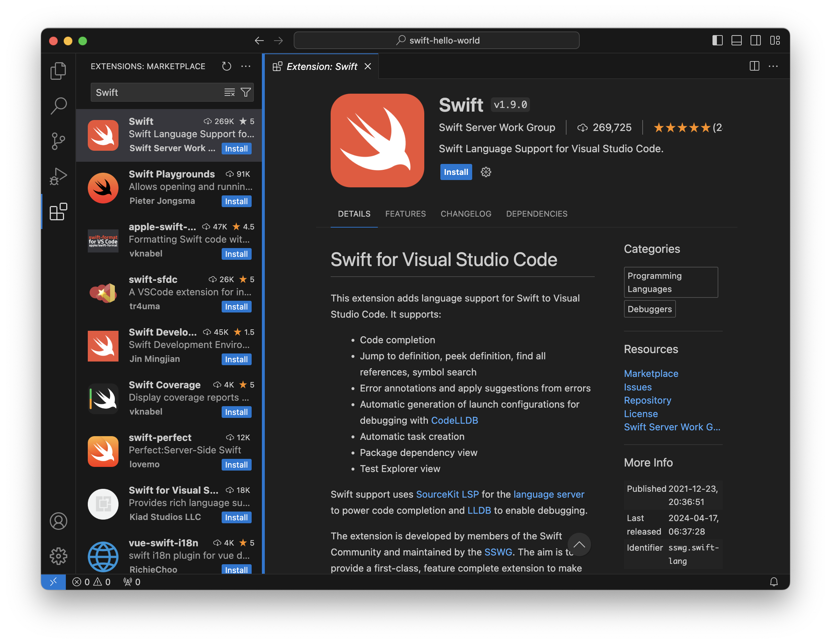Toggle secondary side bar visibility

755,40
